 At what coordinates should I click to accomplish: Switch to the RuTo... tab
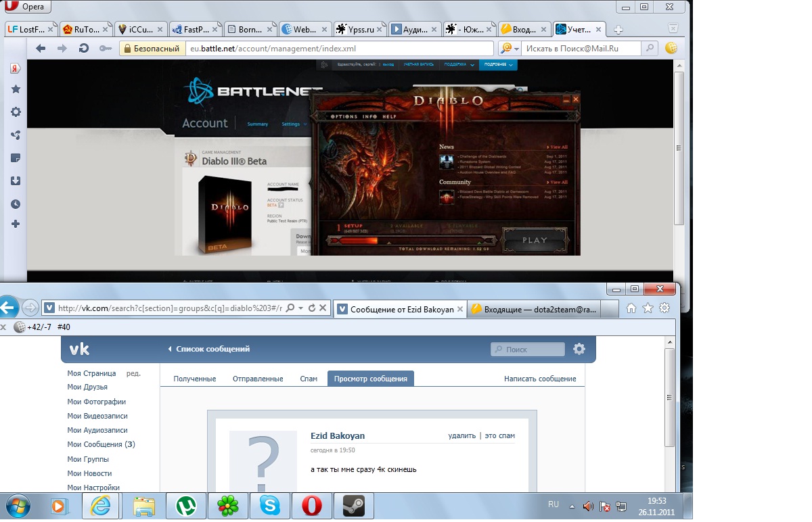86,30
